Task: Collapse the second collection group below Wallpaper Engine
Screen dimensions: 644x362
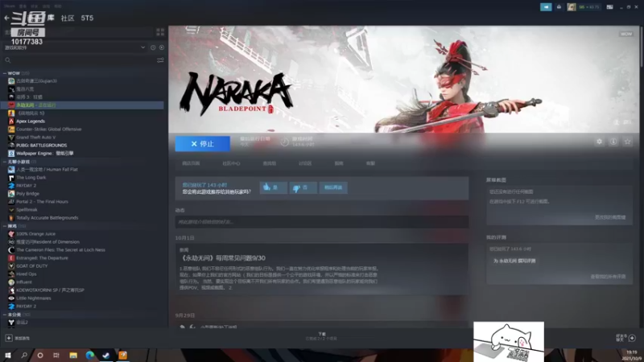Action: tap(5, 162)
